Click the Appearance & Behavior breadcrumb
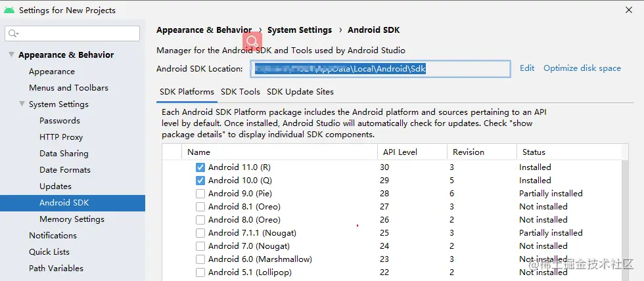The image size is (644, 281). coord(204,30)
